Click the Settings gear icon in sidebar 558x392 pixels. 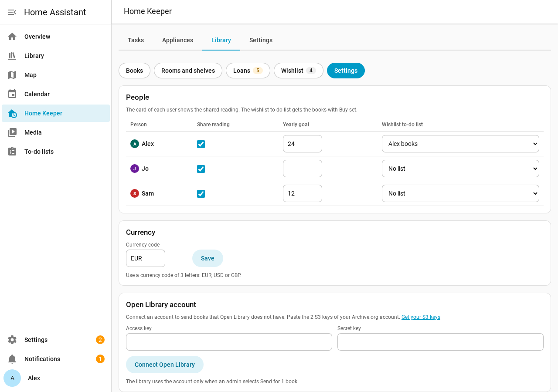pyautogui.click(x=12, y=340)
